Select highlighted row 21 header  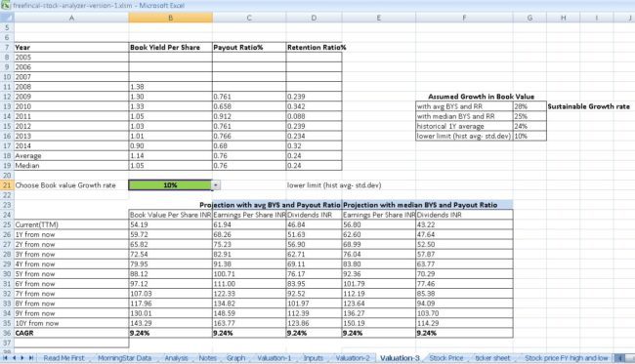coord(7,185)
